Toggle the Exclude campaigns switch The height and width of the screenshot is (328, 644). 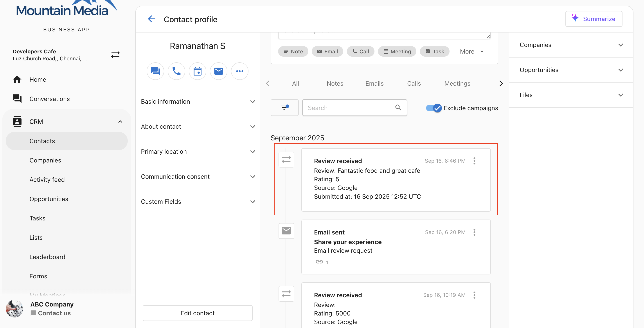coord(434,108)
